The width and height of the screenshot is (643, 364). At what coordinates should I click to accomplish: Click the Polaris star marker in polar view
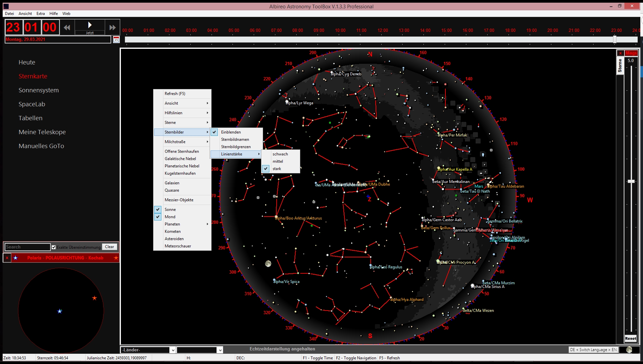(x=60, y=311)
